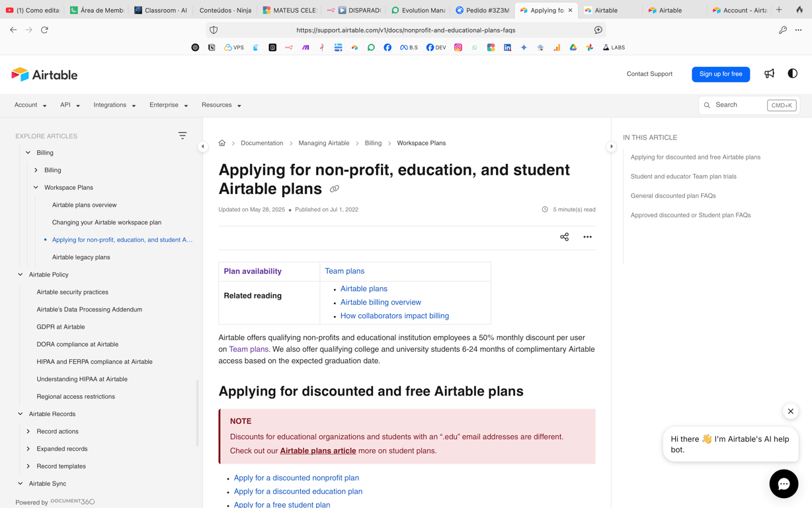Click the Sign up for free button
Screen dimensions: 812x508
coord(721,74)
